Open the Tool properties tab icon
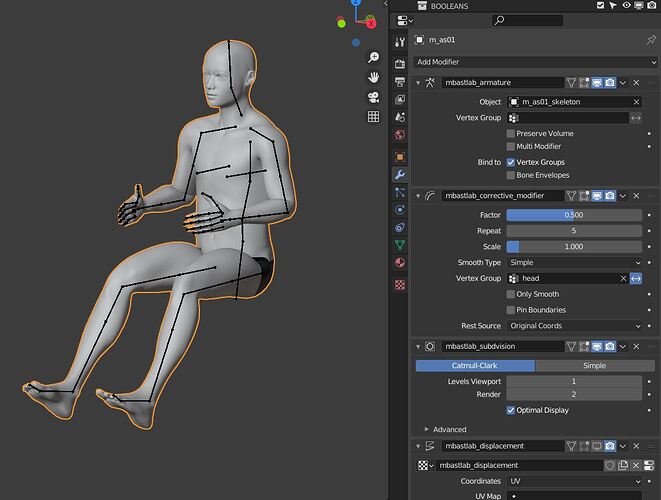661x500 pixels. [x=400, y=42]
